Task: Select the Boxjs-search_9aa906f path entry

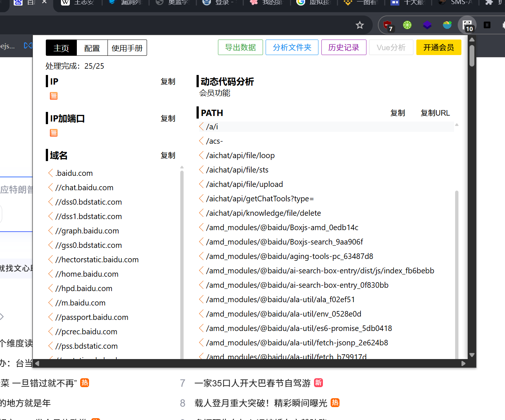Action: click(x=284, y=242)
